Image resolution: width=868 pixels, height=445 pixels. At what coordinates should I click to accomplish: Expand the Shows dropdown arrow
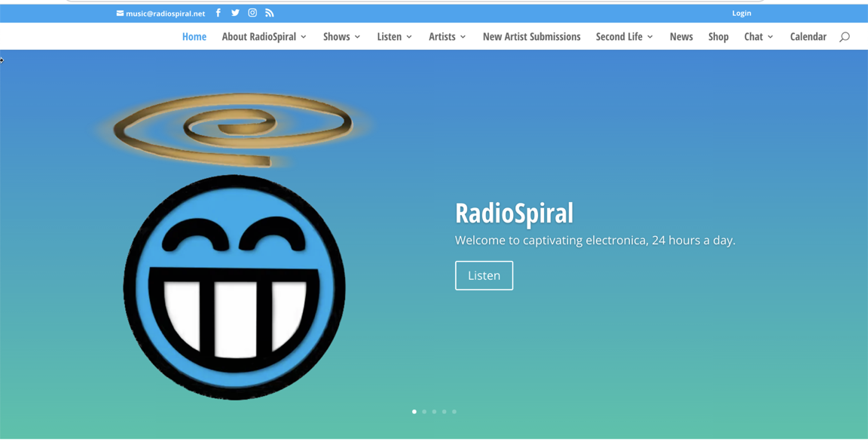tap(357, 37)
